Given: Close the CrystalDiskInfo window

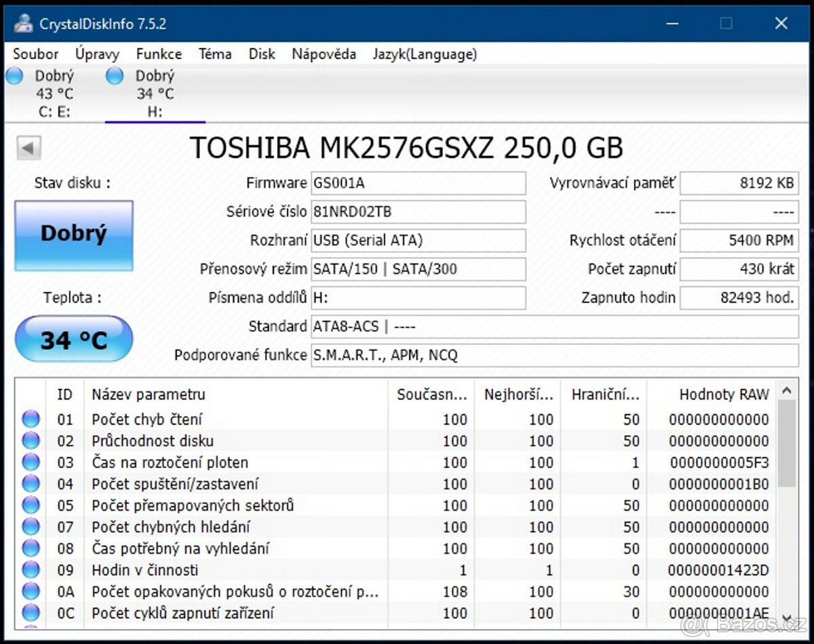Looking at the screenshot, I should pyautogui.click(x=781, y=23).
